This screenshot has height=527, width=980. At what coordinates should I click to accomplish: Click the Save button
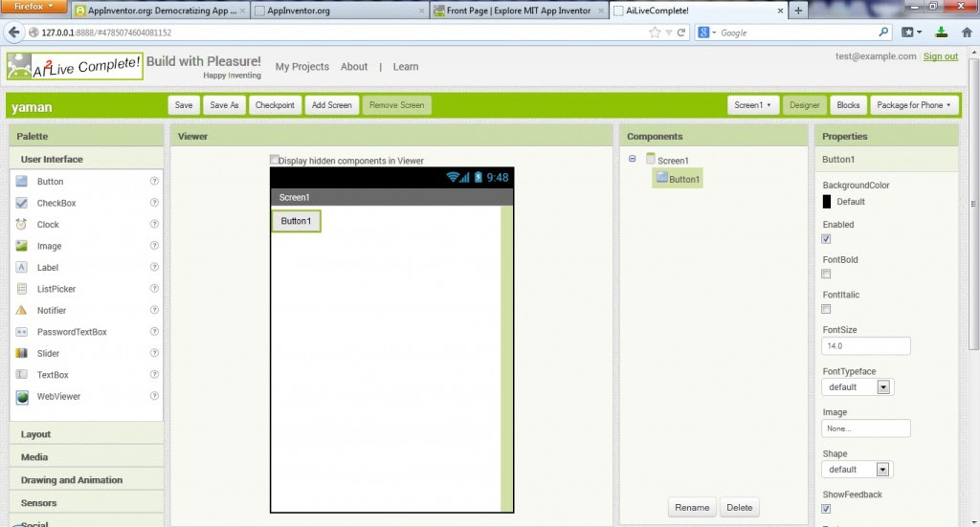point(184,105)
